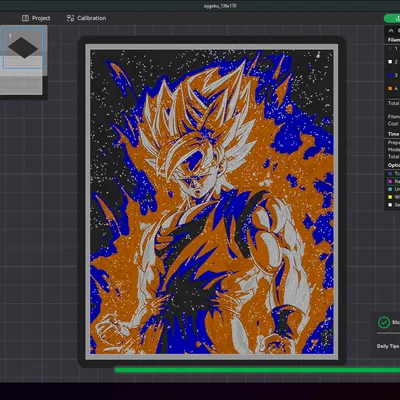Click the green slicing complete checkmark icon
This screenshot has width=400, height=400.
[x=384, y=322]
